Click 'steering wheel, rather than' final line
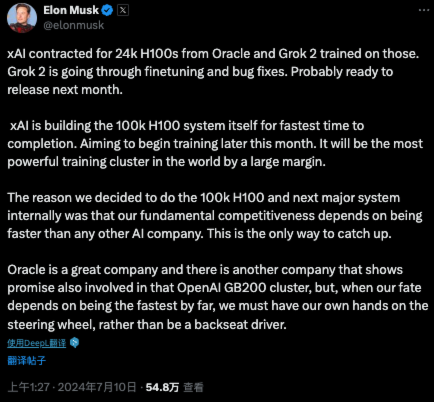Screen dimensions: 434x402 147,324
